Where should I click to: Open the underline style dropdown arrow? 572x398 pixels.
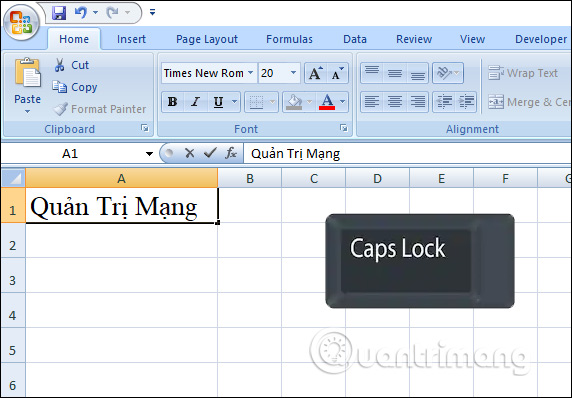coord(235,102)
